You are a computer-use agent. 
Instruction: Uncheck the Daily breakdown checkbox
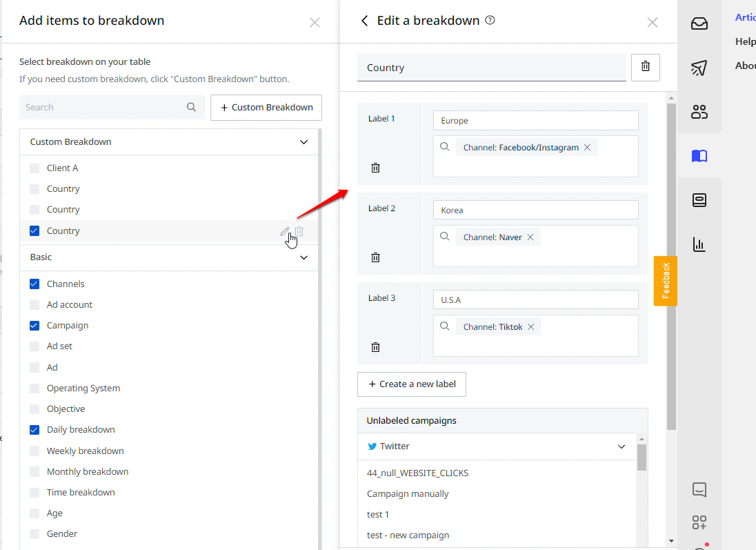(34, 430)
